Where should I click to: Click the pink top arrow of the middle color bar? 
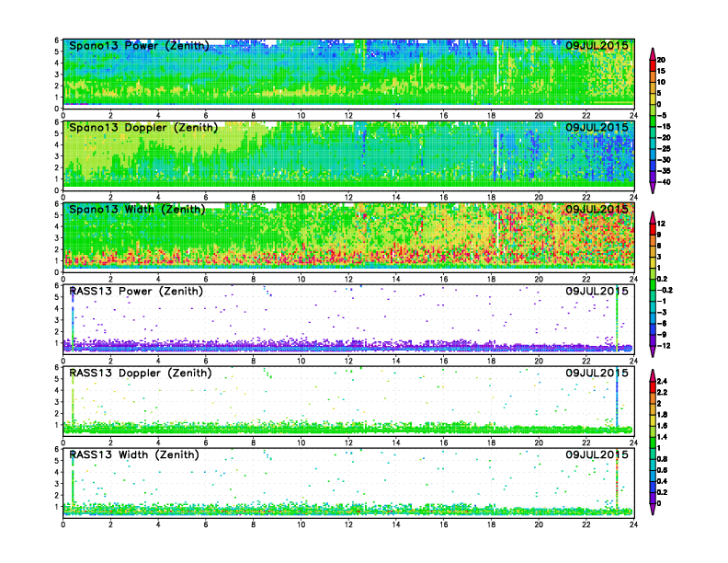point(653,217)
